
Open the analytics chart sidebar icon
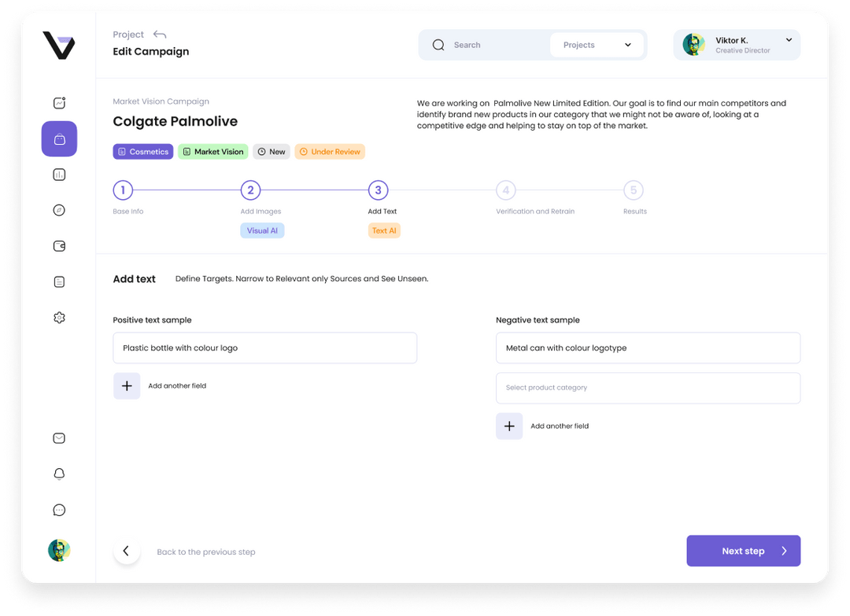(59, 103)
